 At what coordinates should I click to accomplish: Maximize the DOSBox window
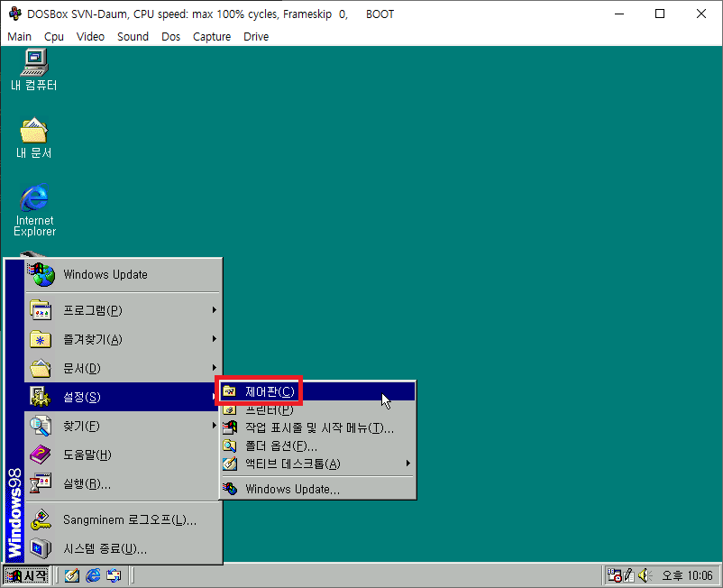click(x=660, y=14)
